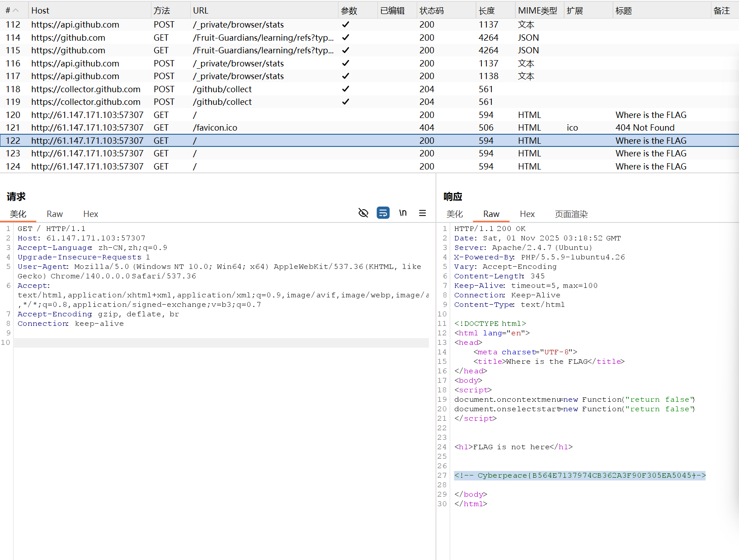Sort by 扩展 column header
Viewport: 739px width, 560px height.
pyautogui.click(x=588, y=10)
